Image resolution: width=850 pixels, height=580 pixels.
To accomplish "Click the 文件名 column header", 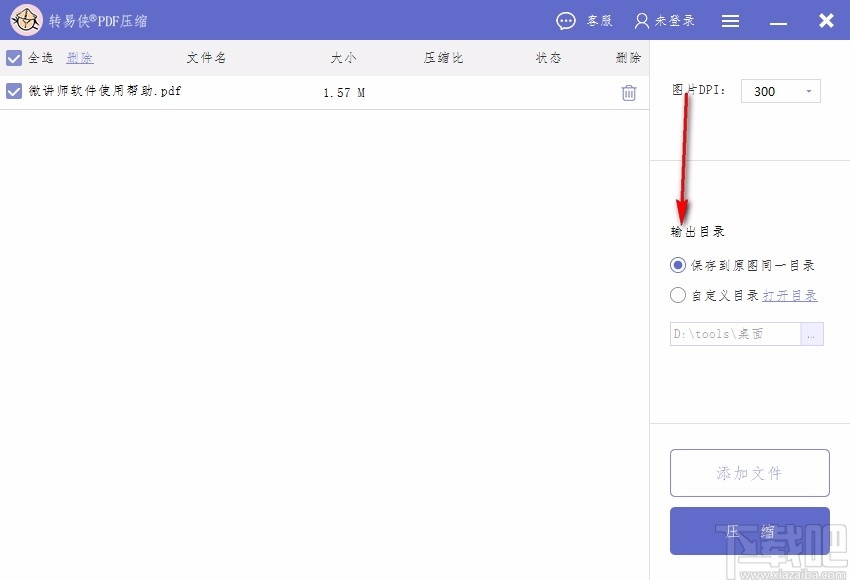I will (x=205, y=57).
